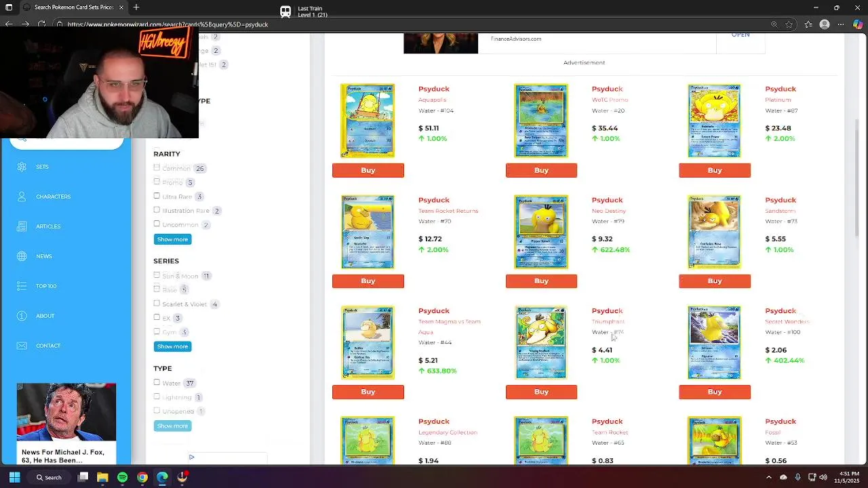
Task: Buy the WoTC Promo Psyduck card
Action: coord(541,170)
